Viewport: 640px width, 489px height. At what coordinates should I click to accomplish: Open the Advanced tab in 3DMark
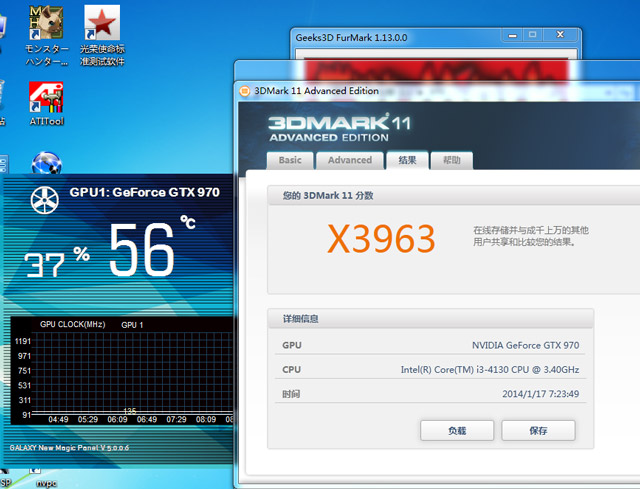point(350,160)
